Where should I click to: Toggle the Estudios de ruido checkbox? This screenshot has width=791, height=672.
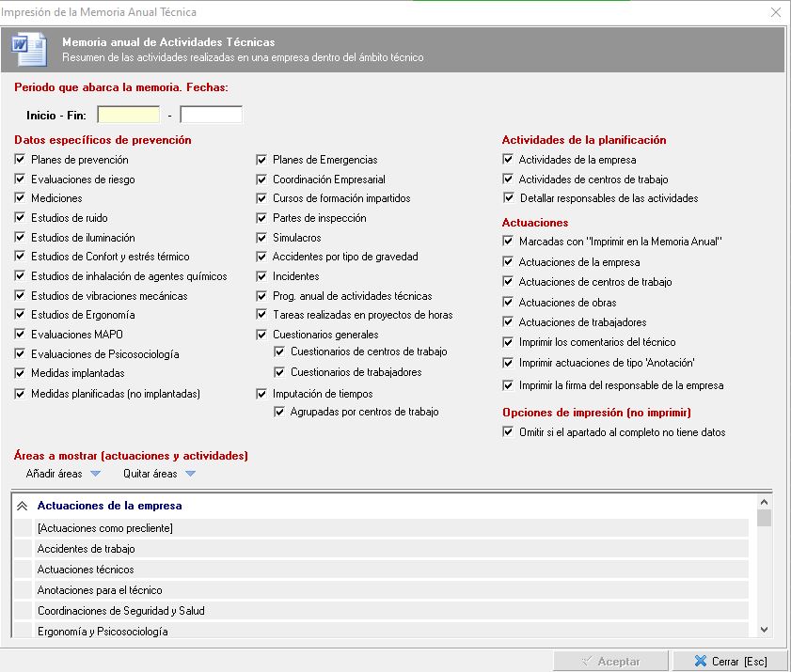tap(20, 218)
